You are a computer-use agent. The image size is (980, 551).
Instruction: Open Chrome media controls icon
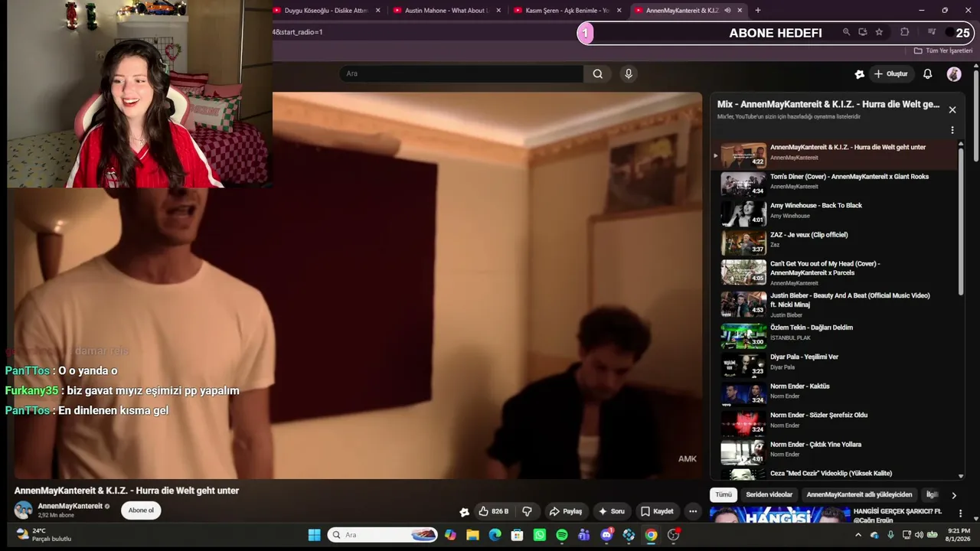932,32
